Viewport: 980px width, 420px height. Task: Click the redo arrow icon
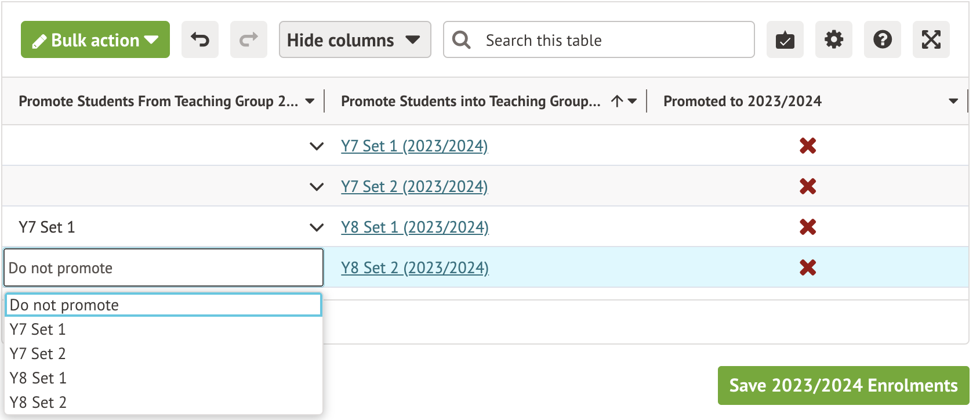click(249, 40)
